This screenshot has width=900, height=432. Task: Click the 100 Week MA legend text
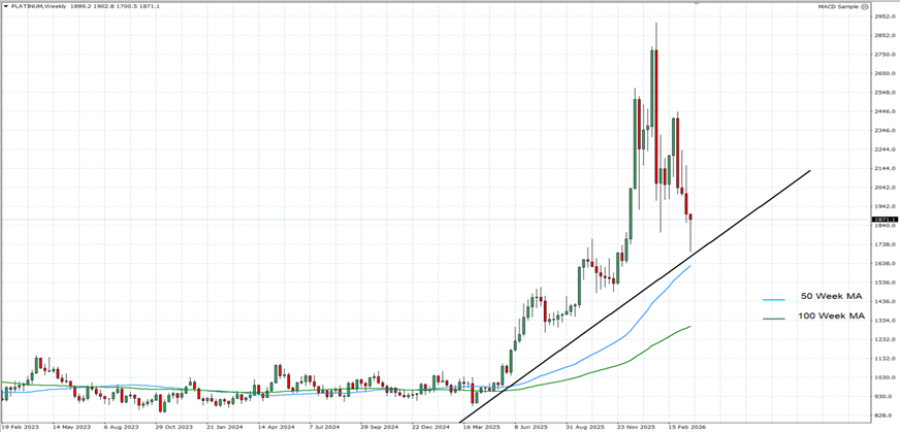pos(830,317)
